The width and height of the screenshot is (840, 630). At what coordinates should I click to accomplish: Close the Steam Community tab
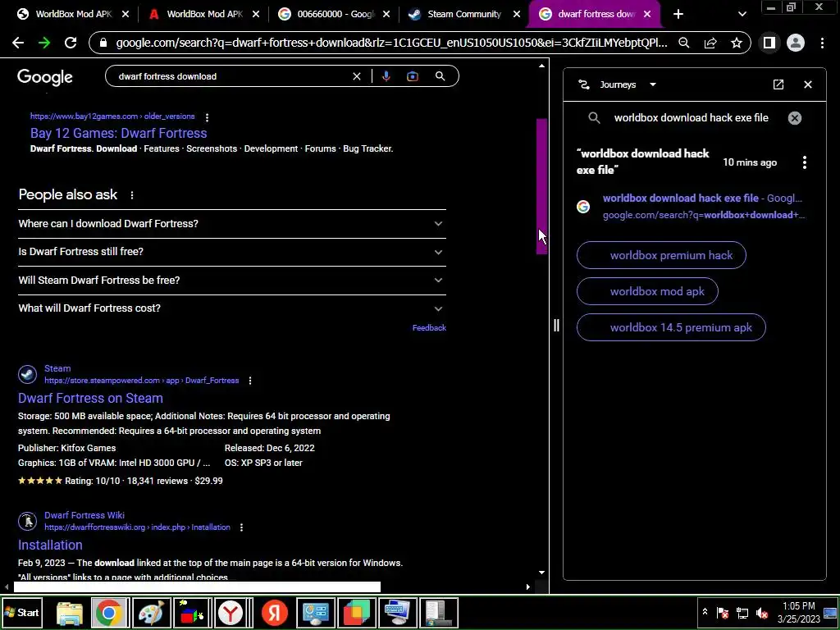pyautogui.click(x=517, y=15)
